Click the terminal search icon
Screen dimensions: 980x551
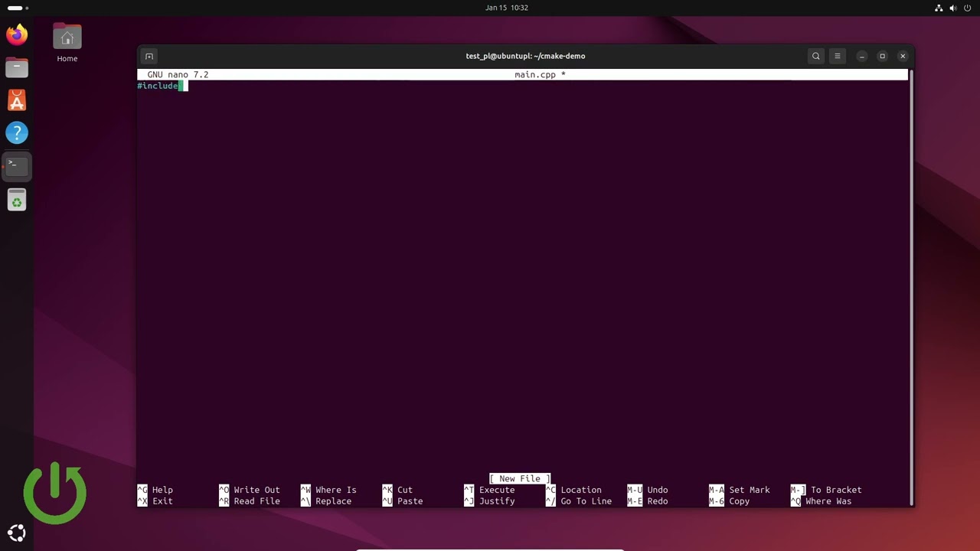click(815, 56)
